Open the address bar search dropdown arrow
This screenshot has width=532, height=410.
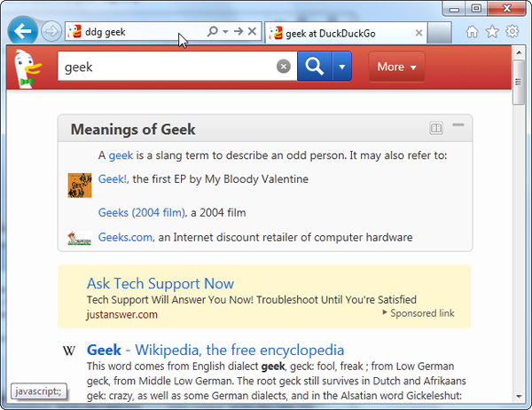coord(226,32)
